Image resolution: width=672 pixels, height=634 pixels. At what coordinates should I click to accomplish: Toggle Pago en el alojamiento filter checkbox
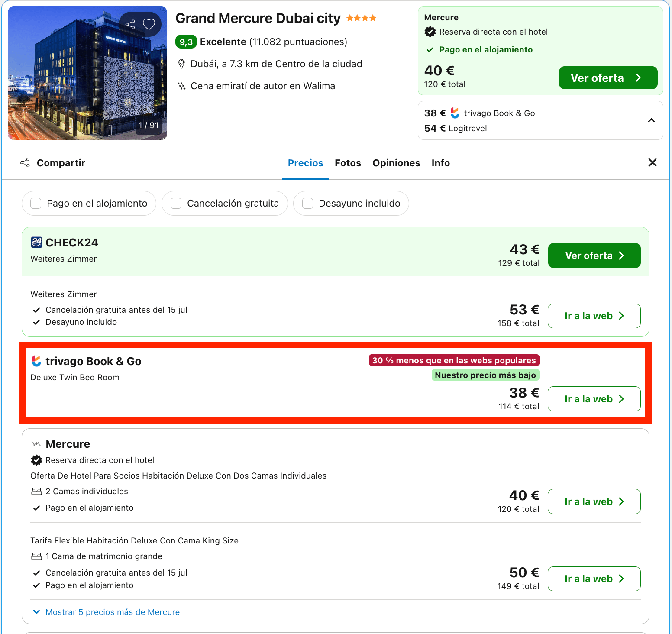(36, 203)
